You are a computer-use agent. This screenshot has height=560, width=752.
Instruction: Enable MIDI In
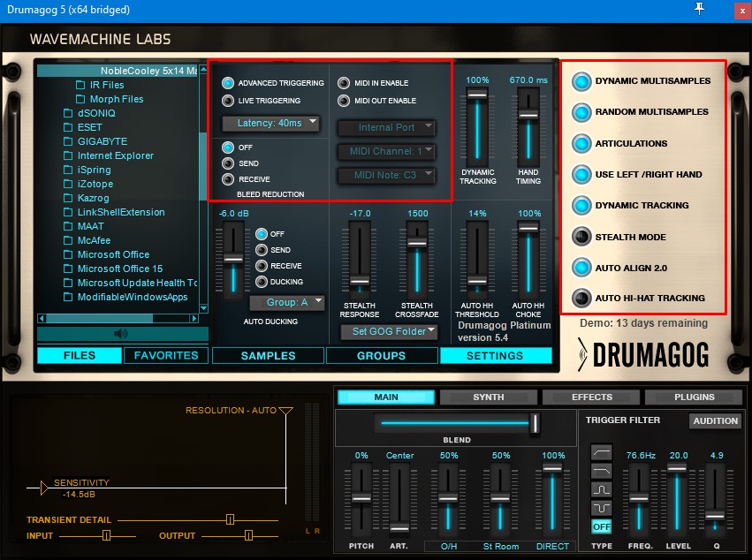click(x=344, y=83)
